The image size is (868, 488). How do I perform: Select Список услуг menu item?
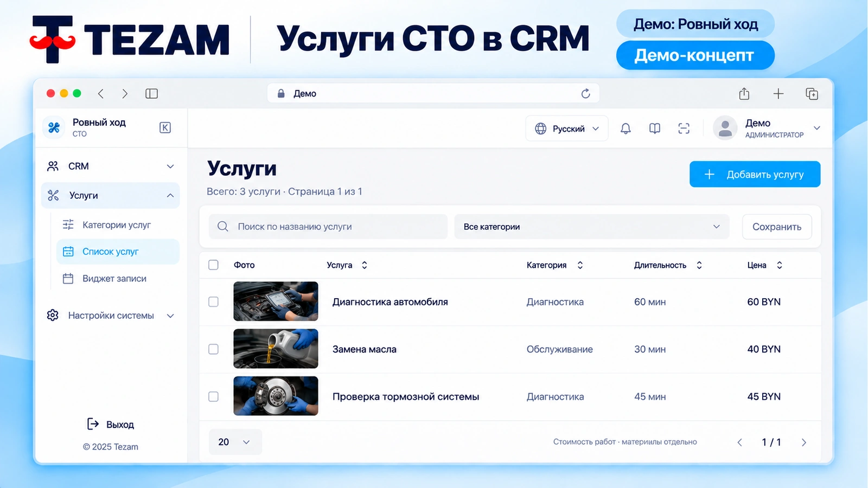pos(118,252)
